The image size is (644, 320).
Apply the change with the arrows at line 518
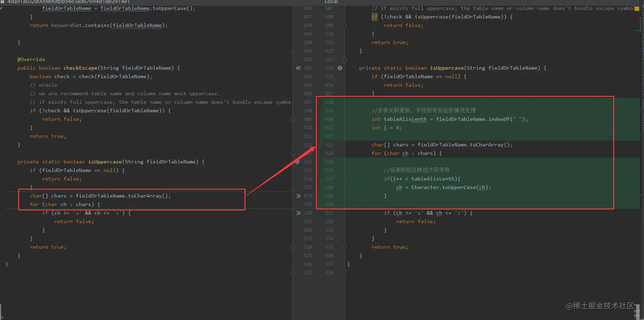(x=298, y=196)
